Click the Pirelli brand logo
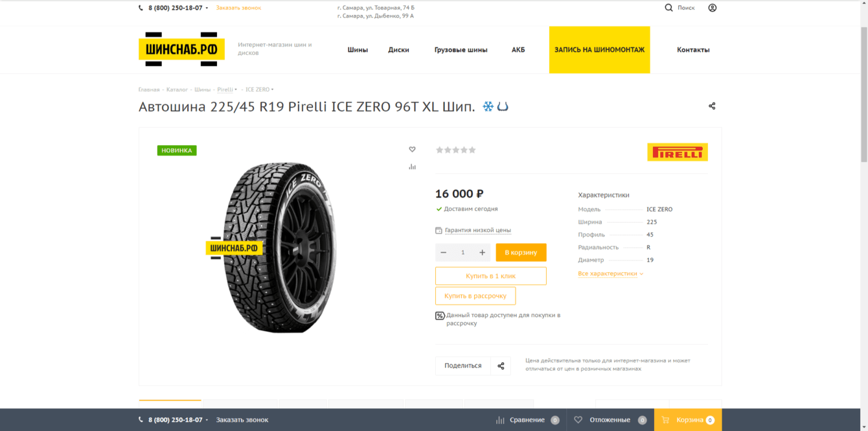The width and height of the screenshot is (868, 431). [x=677, y=152]
